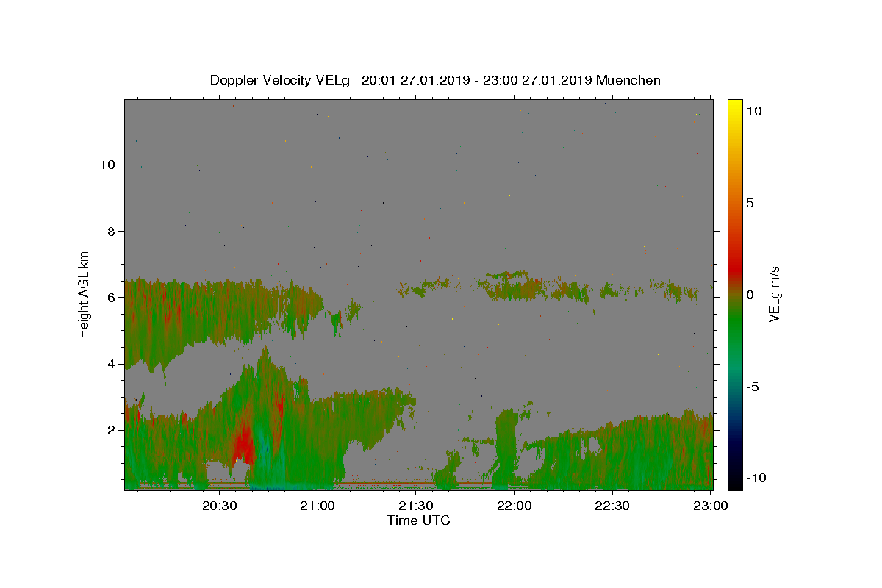Viewport: 882px width, 588px height.
Task: Click the colorbar value 0
Action: point(750,295)
